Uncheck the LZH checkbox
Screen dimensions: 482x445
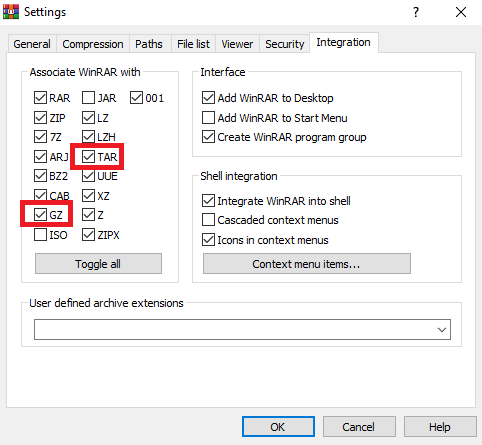pos(88,137)
